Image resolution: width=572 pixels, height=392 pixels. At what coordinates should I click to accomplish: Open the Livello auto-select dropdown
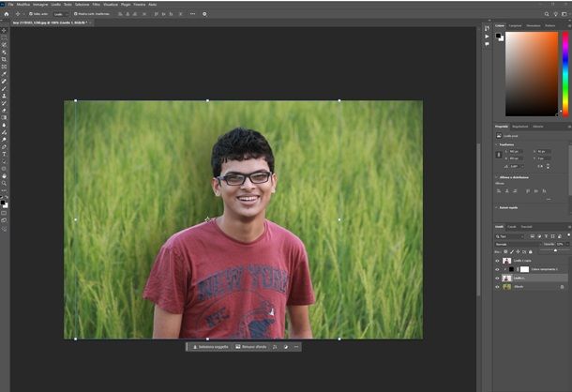[61, 14]
